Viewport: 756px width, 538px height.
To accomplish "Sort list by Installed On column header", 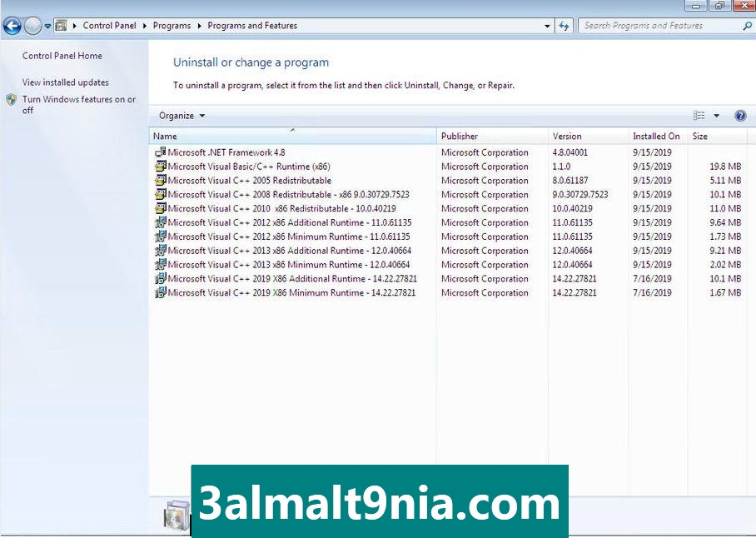I will (659, 136).
